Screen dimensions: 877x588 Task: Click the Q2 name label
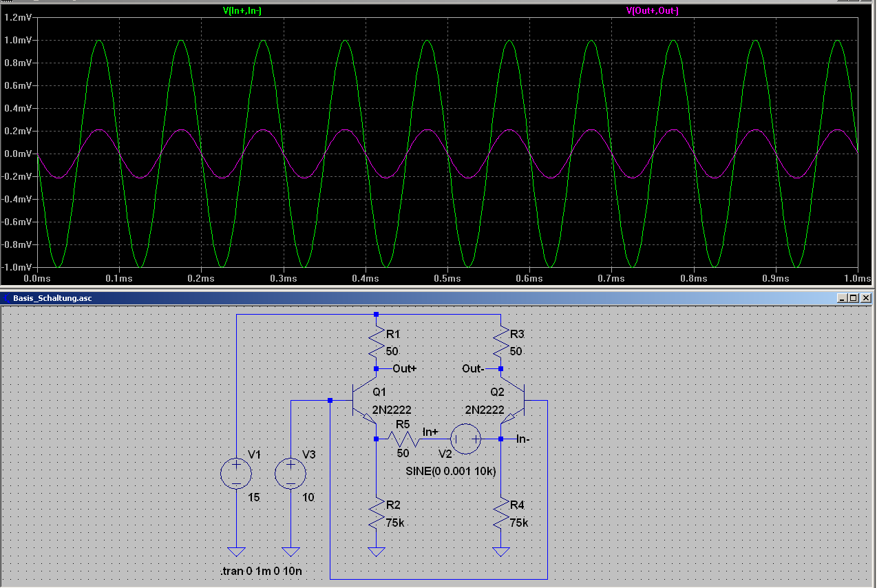(x=498, y=392)
